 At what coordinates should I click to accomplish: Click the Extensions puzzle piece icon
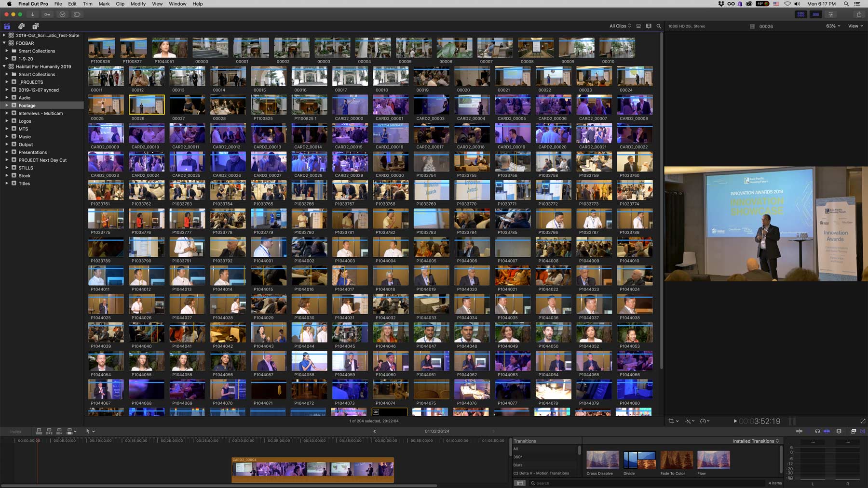77,14
